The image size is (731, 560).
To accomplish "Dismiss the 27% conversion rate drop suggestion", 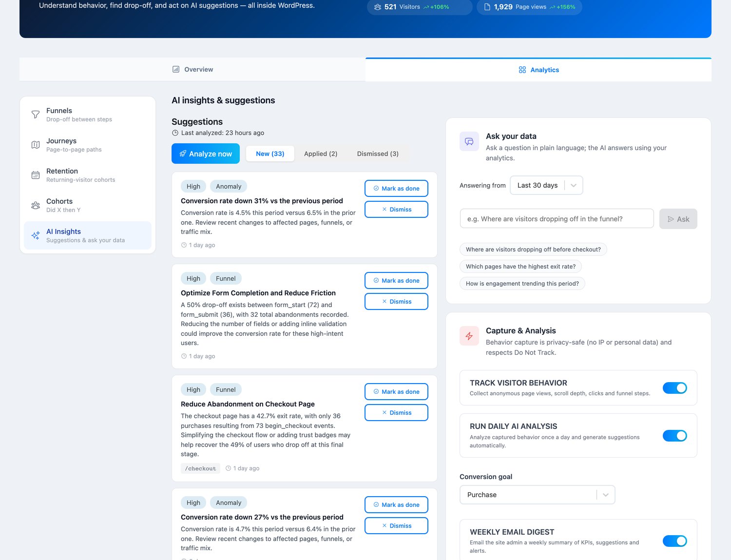I will point(396,526).
